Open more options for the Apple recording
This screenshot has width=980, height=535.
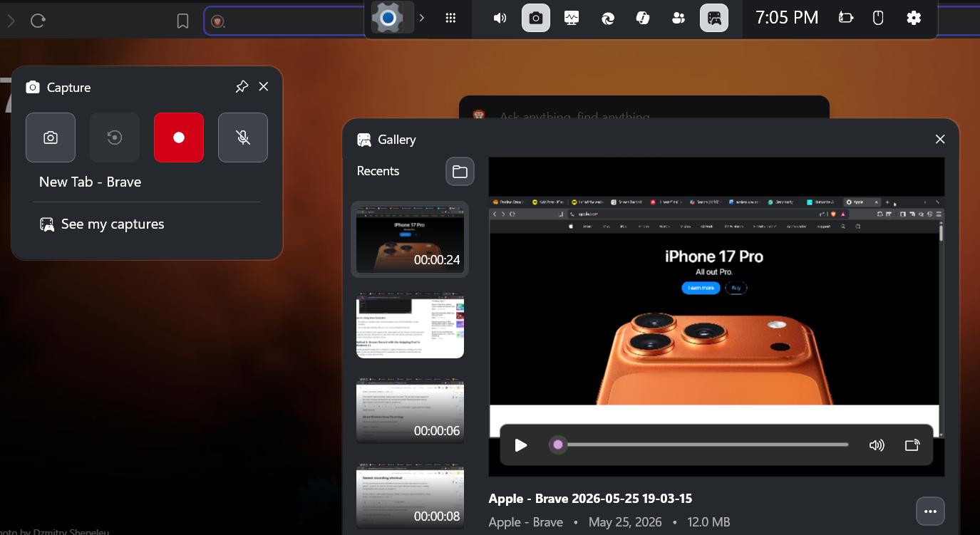(x=930, y=511)
